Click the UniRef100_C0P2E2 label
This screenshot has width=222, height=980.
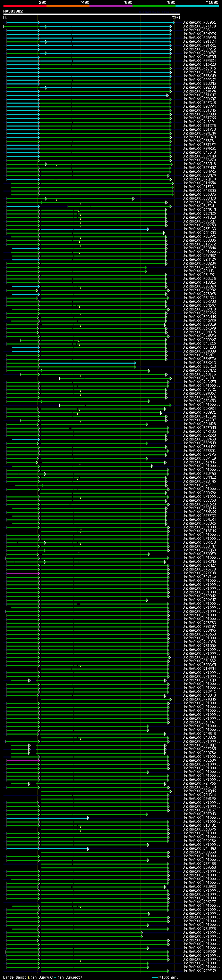click(x=199, y=49)
